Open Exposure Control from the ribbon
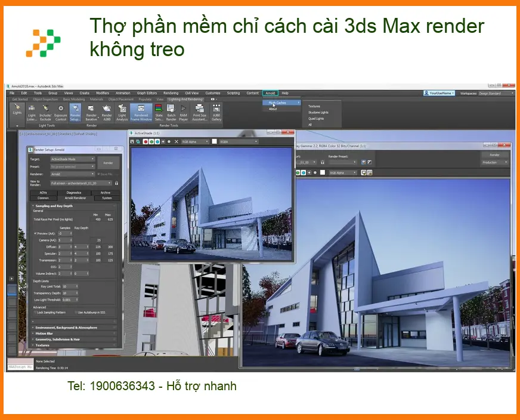520x420 pixels. (x=61, y=113)
